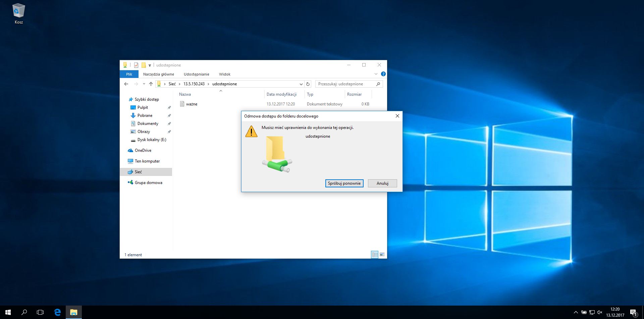Screen dimensions: 644x319
Task: Open the recent locations dropdown
Action: click(144, 84)
